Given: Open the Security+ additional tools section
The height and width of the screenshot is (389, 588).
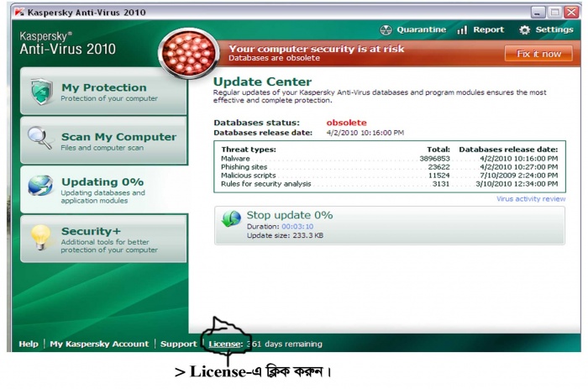Looking at the screenshot, I should [104, 239].
